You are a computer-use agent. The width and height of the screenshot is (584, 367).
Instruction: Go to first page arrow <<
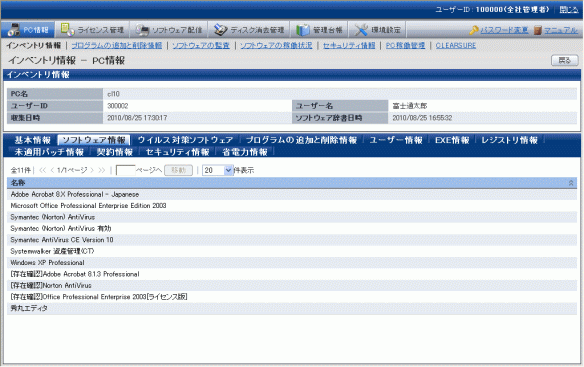pos(43,170)
